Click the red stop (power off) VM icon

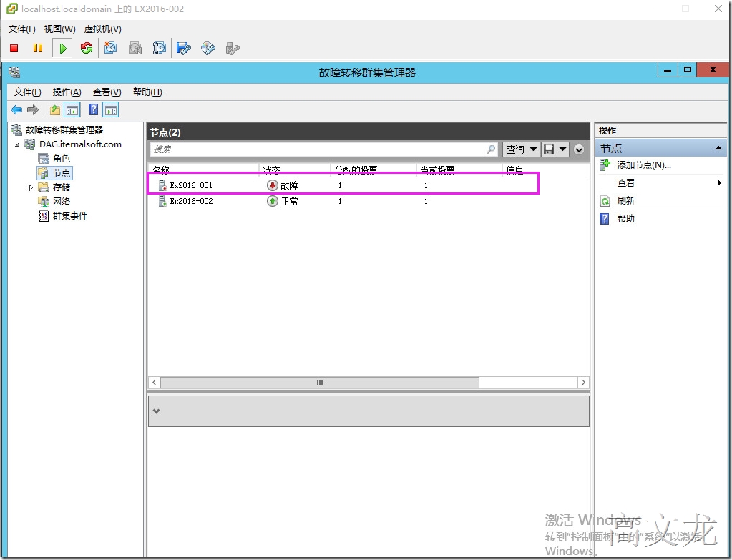(x=14, y=48)
